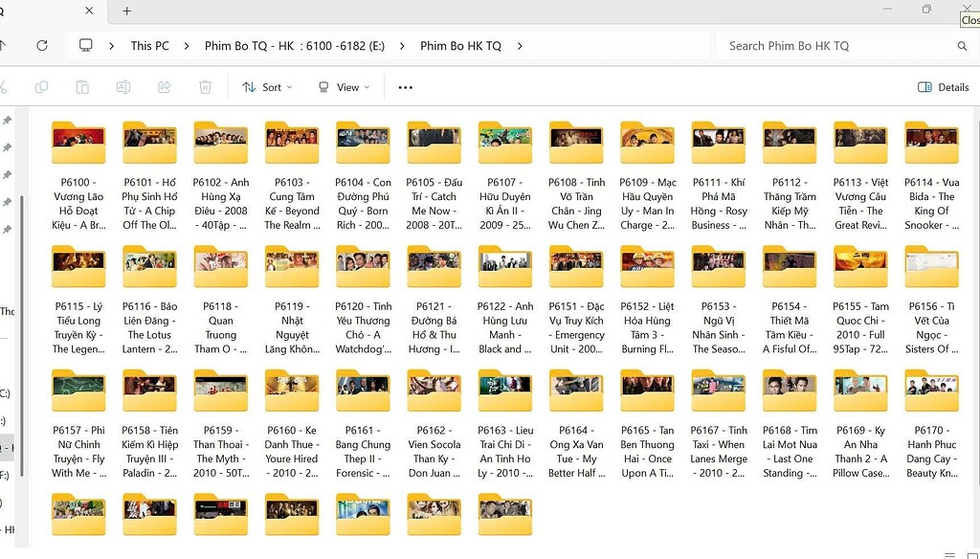Select folder P6108 - Tinh Võ Trần Chân

click(x=576, y=176)
